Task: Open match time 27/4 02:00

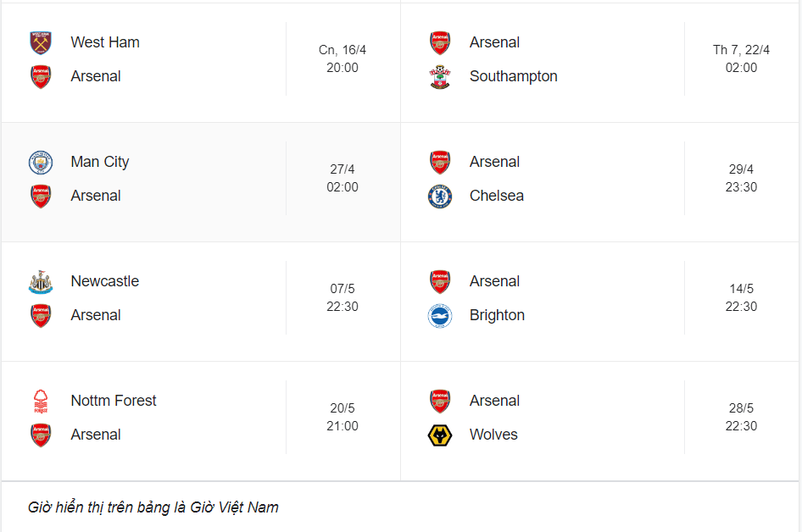Action: pos(343,179)
